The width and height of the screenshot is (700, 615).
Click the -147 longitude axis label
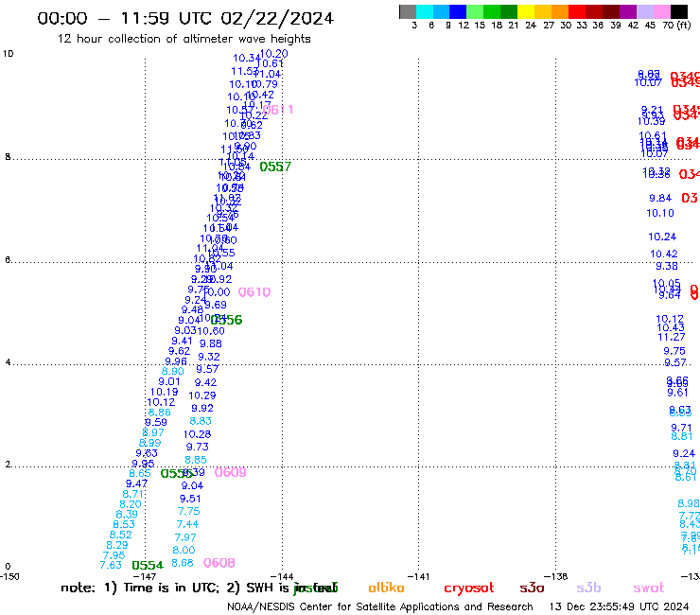click(145, 576)
